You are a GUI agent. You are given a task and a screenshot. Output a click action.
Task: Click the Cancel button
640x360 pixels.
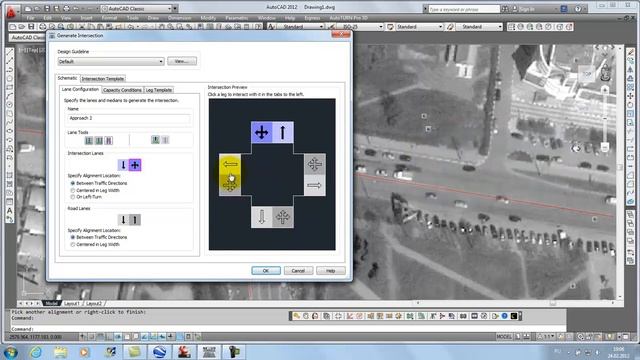click(298, 271)
